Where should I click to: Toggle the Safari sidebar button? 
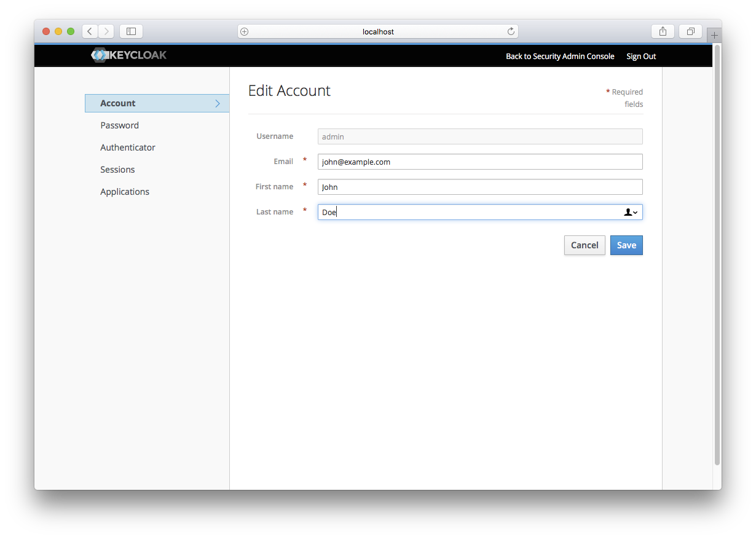[x=131, y=31]
